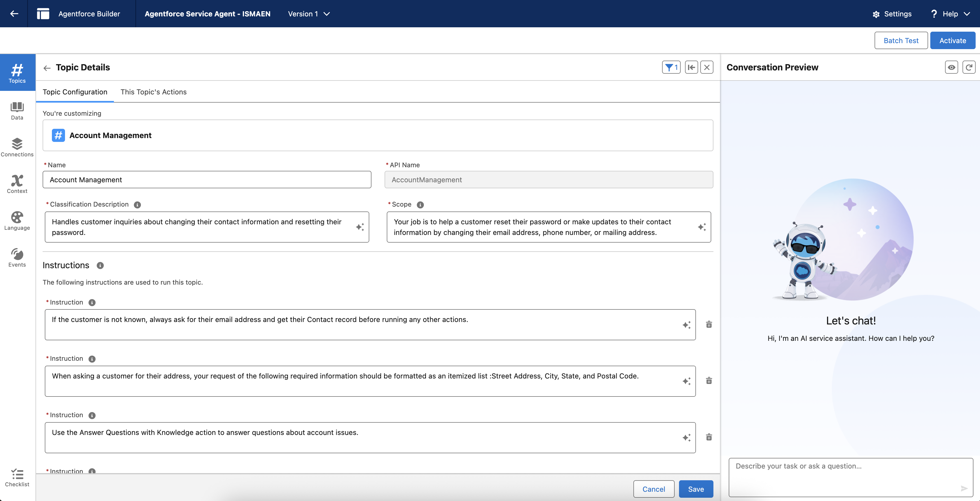Delete the first instruction with trash icon
Screen dimensions: 980x501
709,324
